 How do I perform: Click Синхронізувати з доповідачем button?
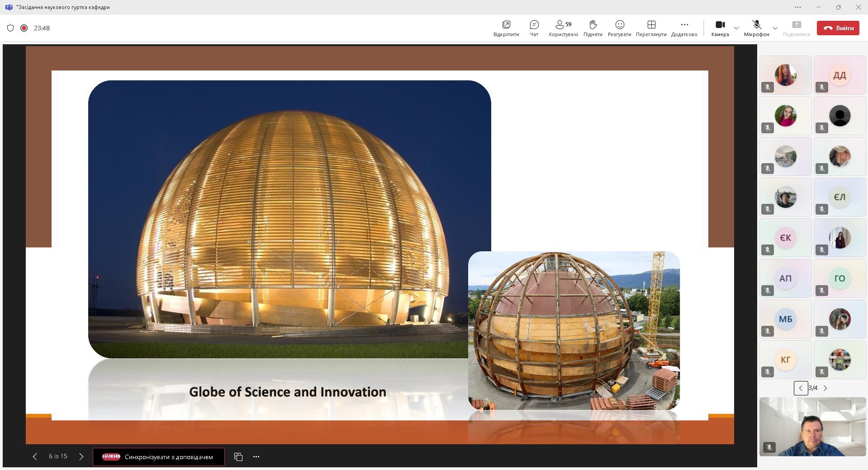[x=159, y=457]
